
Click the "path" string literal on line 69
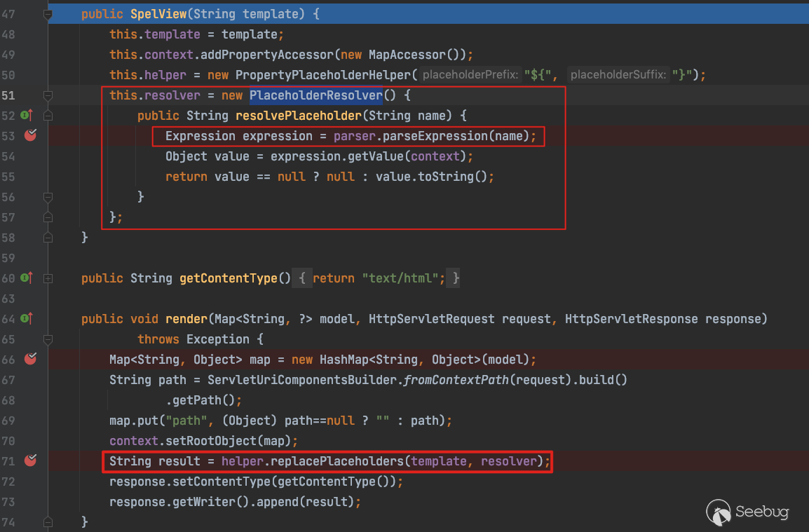tap(186, 421)
